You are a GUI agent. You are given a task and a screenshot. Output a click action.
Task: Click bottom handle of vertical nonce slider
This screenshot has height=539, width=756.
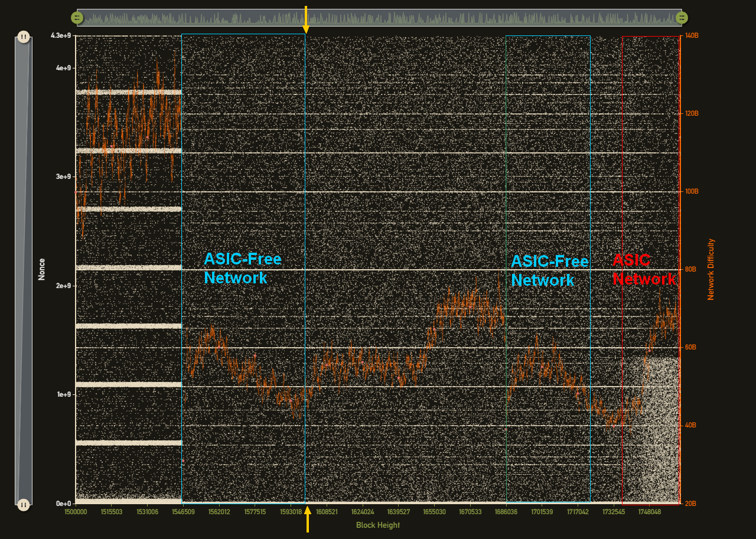tap(23, 505)
